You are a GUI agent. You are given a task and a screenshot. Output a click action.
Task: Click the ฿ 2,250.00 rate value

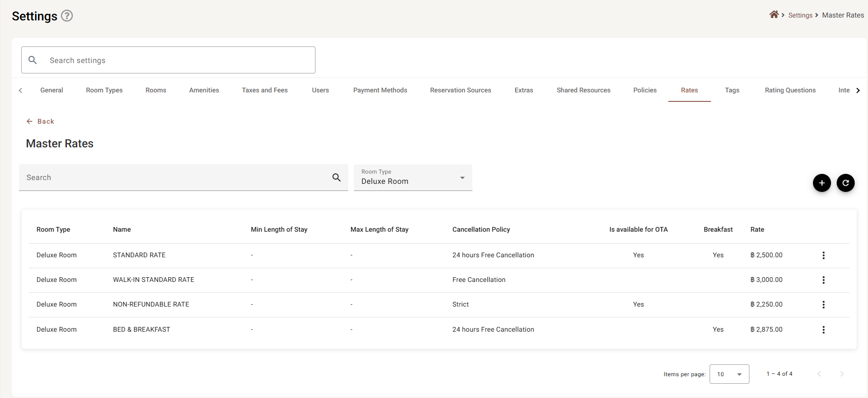[x=766, y=304]
